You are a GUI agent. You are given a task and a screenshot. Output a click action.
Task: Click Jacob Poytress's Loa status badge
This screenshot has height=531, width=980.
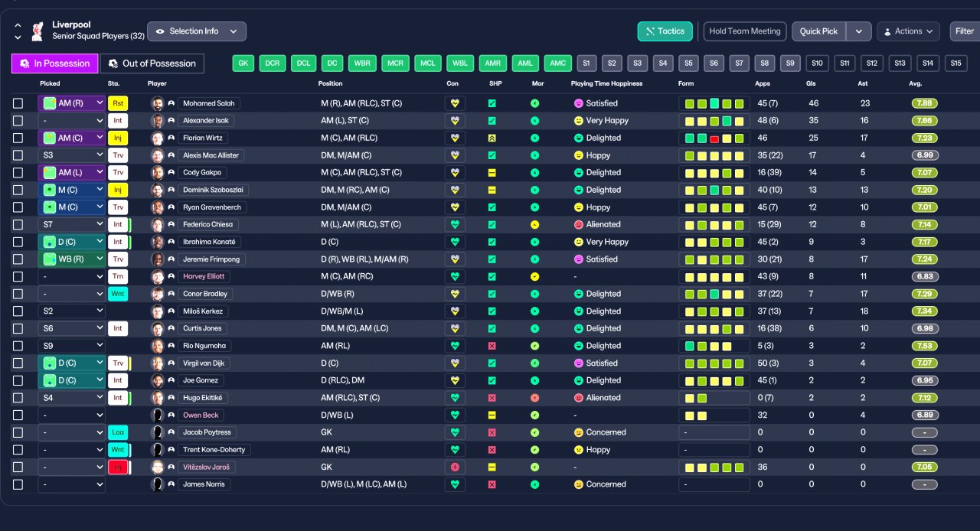coord(118,432)
